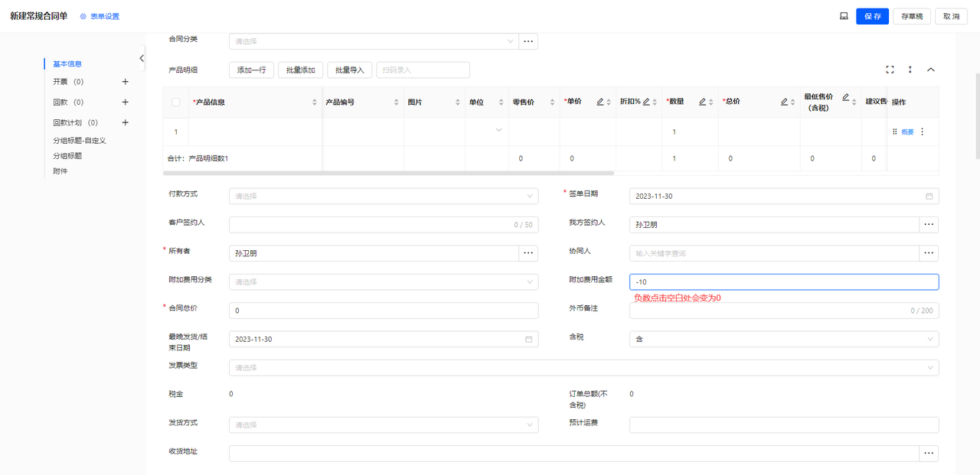Go to the 附件 section
The width and height of the screenshot is (980, 475).
point(60,171)
